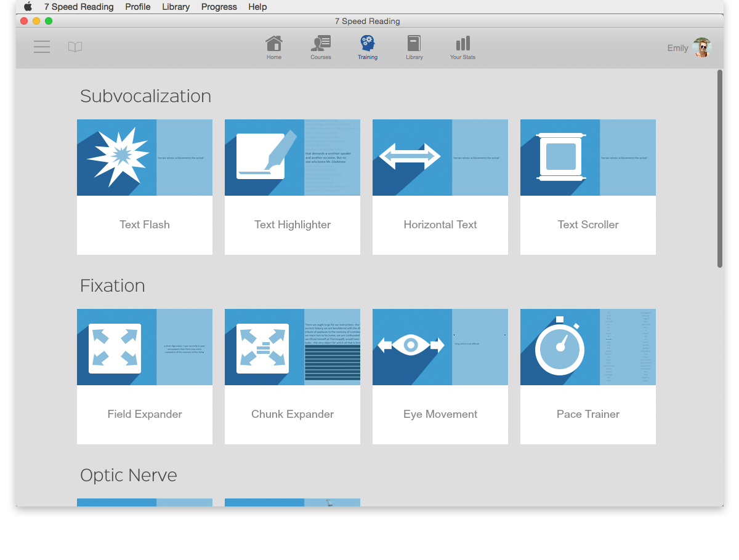The height and width of the screenshot is (560, 739).
Task: Click the Fixation section heading
Action: tap(113, 286)
